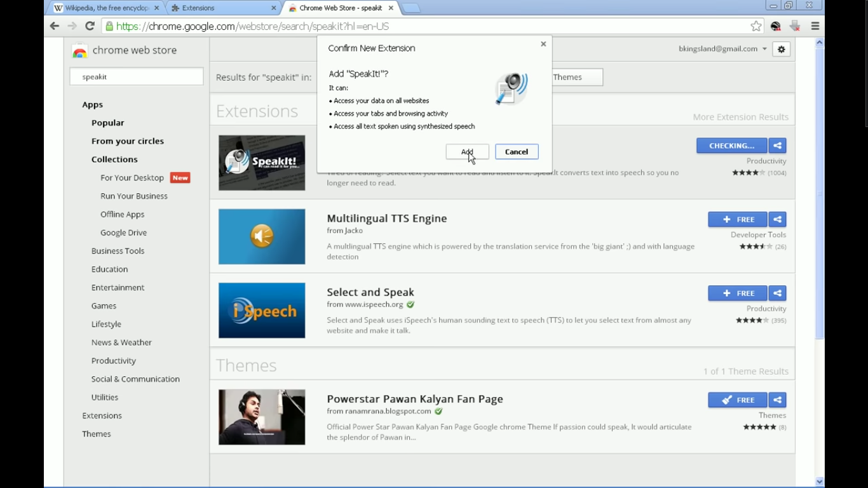The height and width of the screenshot is (488, 868).
Task: Cancel adding the SpeakIt! extension
Action: 517,152
